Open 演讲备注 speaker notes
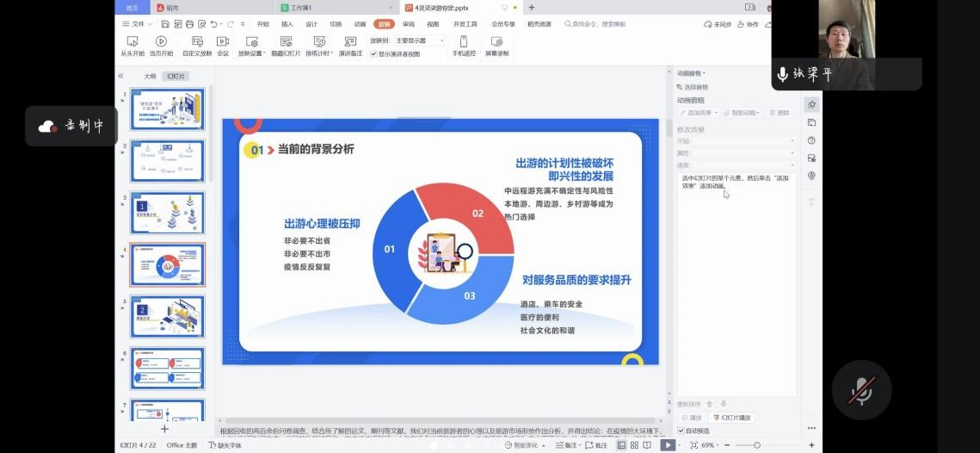Image resolution: width=980 pixels, height=453 pixels. pos(350,46)
